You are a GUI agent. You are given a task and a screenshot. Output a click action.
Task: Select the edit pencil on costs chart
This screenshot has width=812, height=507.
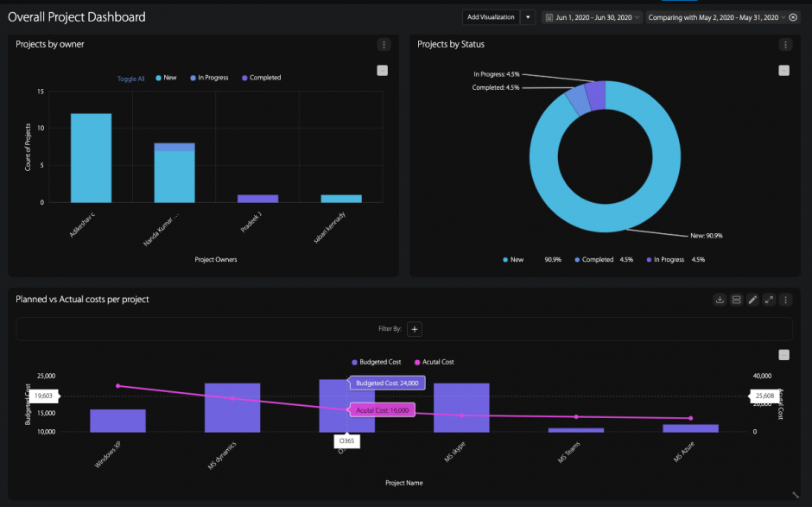click(x=752, y=300)
